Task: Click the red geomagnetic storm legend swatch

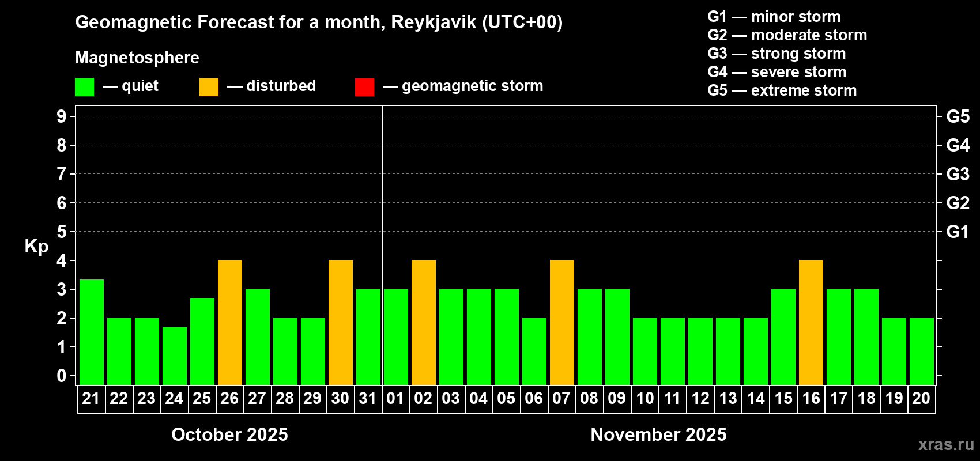Action: [364, 87]
